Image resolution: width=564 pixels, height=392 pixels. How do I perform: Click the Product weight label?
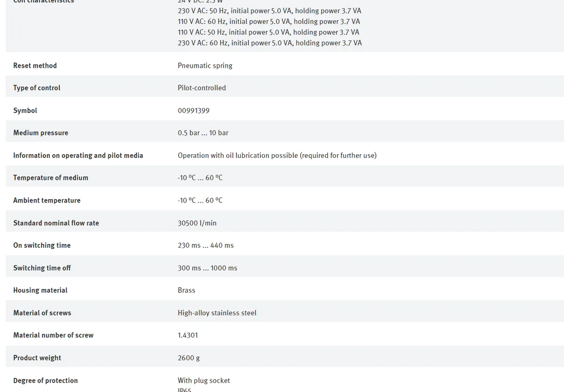tap(37, 358)
